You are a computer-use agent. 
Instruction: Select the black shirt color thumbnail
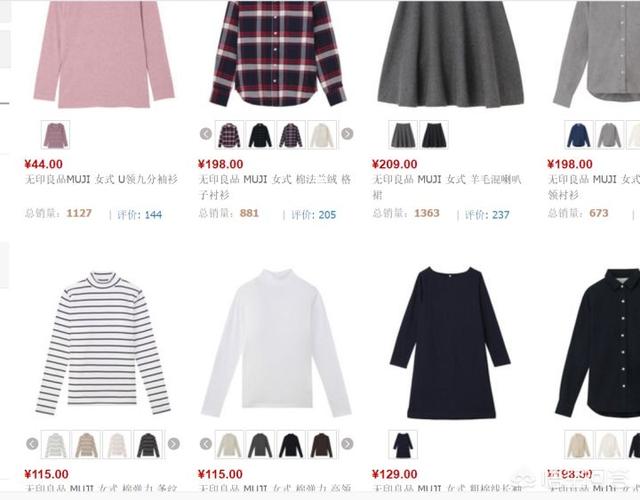tap(260, 135)
